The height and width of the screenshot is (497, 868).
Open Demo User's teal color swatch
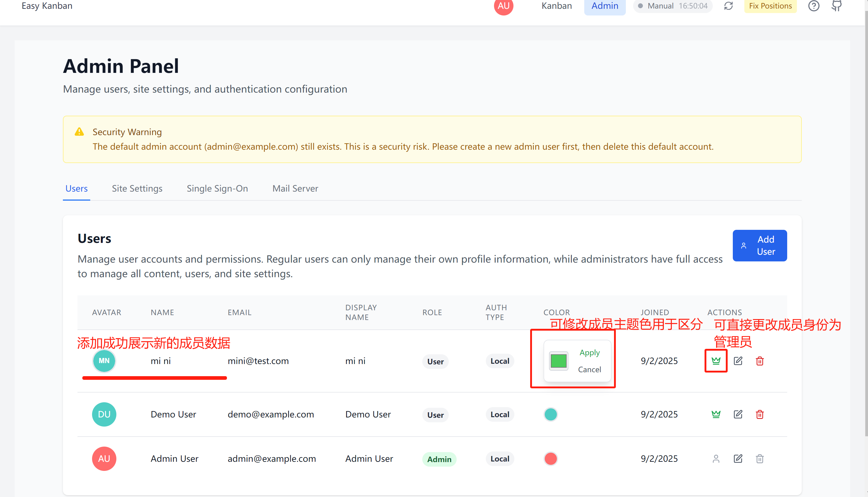[x=551, y=414]
